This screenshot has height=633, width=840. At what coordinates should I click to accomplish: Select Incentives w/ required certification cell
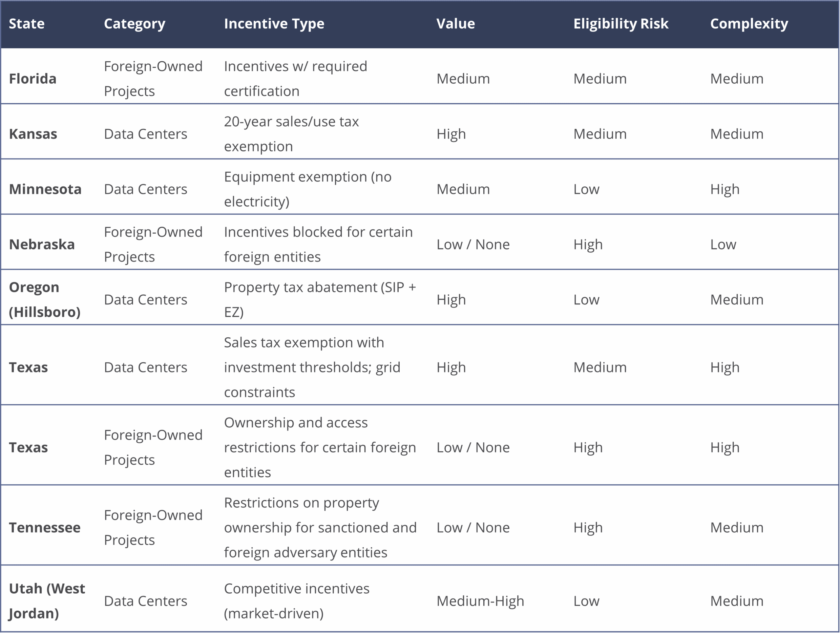click(x=295, y=79)
